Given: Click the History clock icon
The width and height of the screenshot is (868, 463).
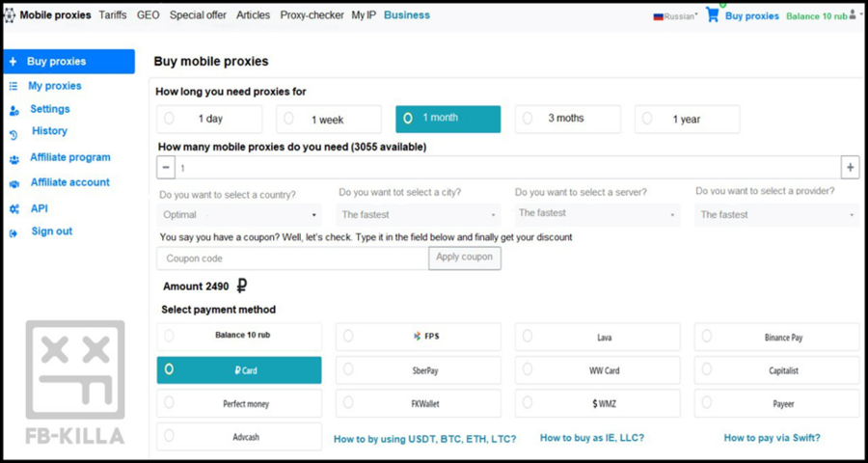Looking at the screenshot, I should 14,135.
